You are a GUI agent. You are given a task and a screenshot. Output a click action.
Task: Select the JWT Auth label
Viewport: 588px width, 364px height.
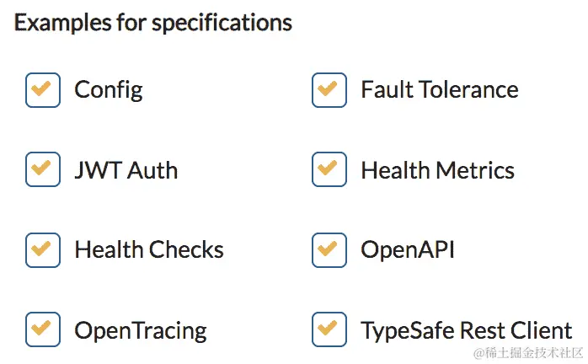(x=126, y=170)
